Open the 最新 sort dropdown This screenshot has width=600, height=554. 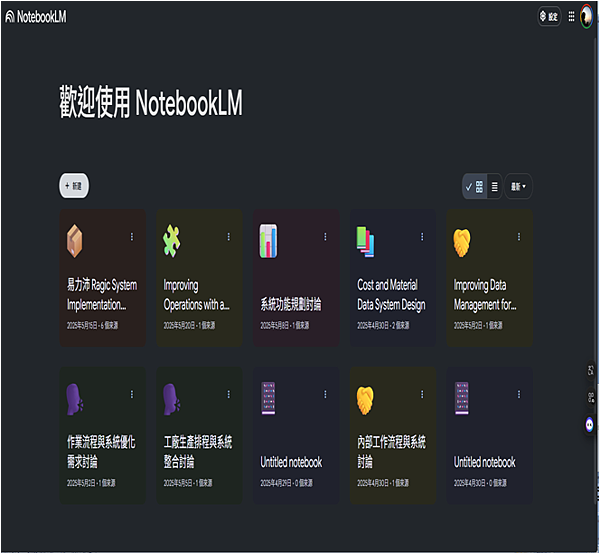coord(518,187)
